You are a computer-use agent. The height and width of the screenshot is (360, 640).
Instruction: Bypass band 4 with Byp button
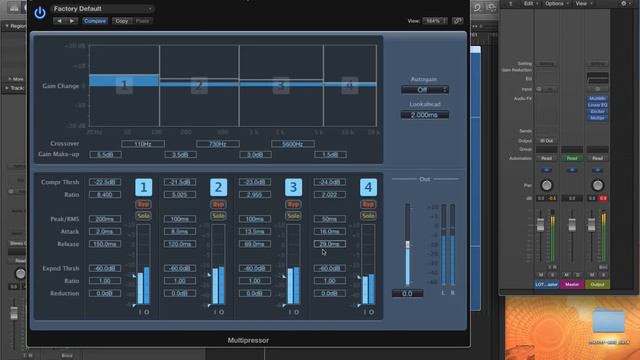[368, 204]
